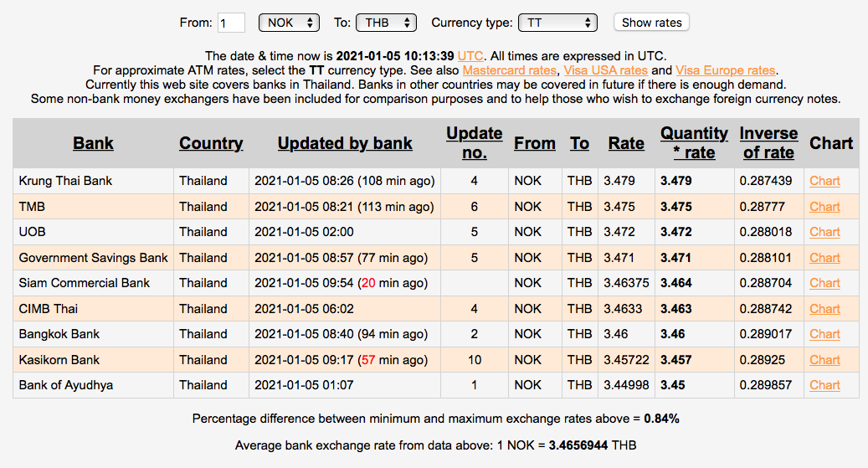This screenshot has width=868, height=468.
Task: Sort table by Rate column header
Action: click(626, 143)
